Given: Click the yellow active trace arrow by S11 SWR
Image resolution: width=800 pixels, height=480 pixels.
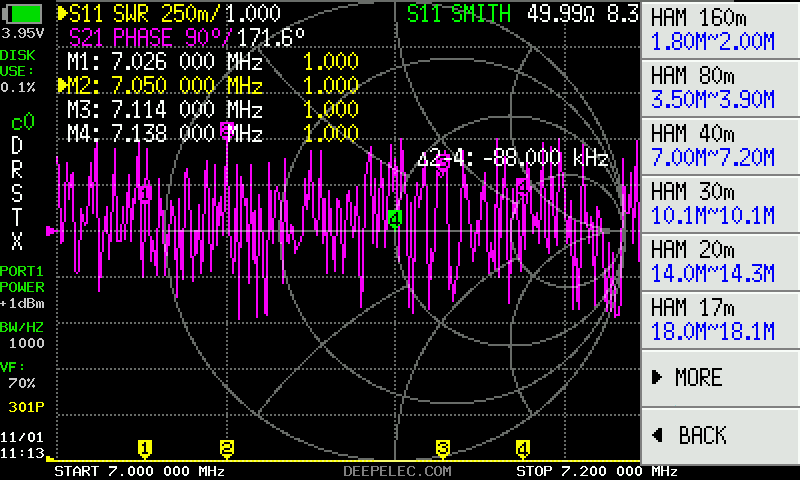Looking at the screenshot, I should (x=62, y=13).
